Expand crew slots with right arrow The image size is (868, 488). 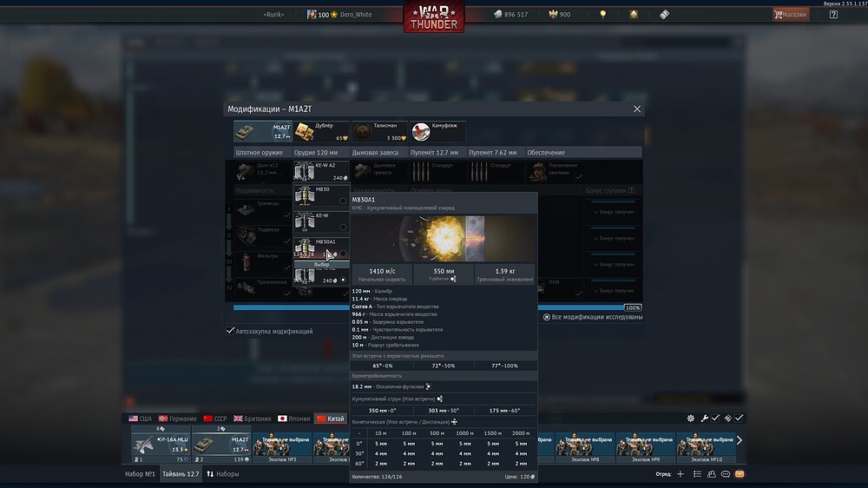(x=740, y=440)
